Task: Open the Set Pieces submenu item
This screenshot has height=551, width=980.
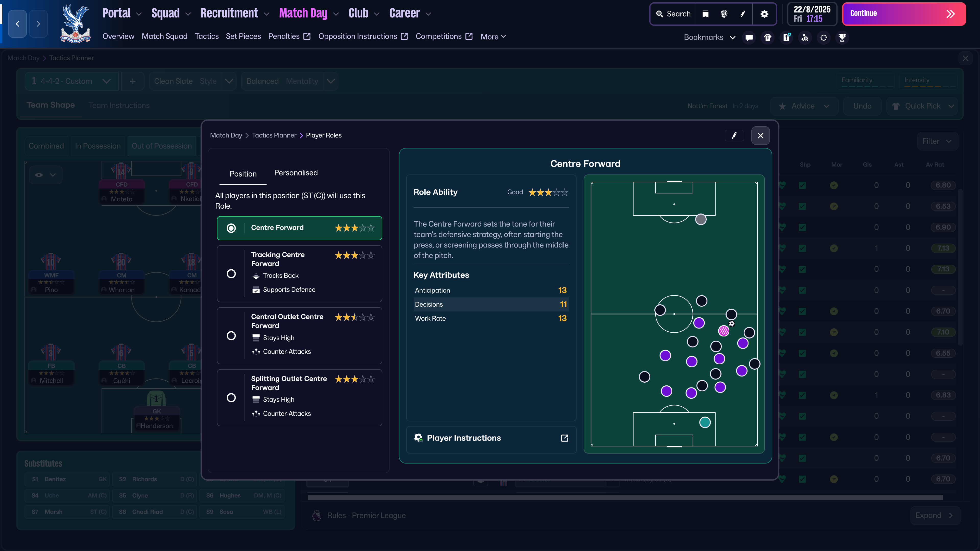Action: [x=243, y=36]
